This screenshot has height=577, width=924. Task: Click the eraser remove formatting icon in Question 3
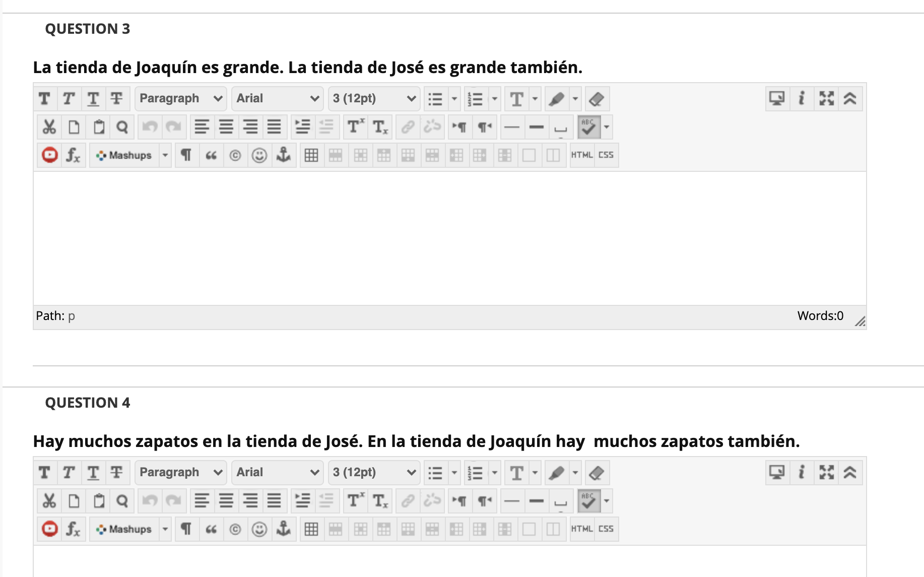[x=597, y=99]
